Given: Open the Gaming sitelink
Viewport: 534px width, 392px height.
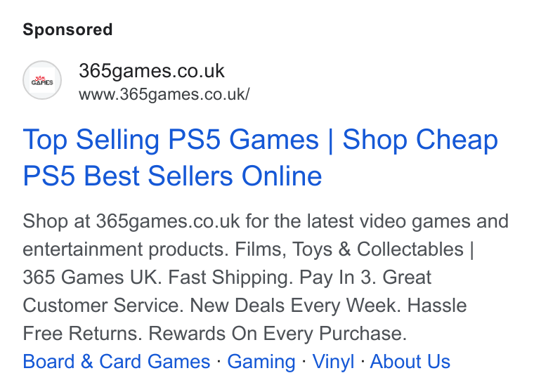Looking at the screenshot, I should pyautogui.click(x=261, y=361).
